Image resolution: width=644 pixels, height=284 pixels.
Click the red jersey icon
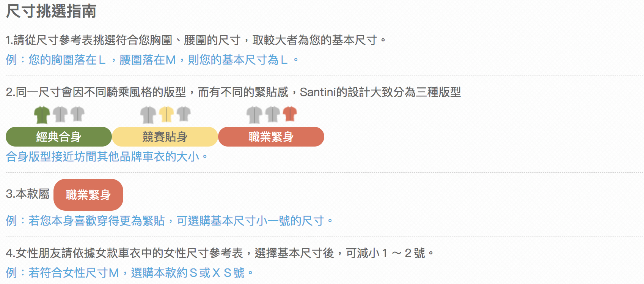click(x=290, y=114)
